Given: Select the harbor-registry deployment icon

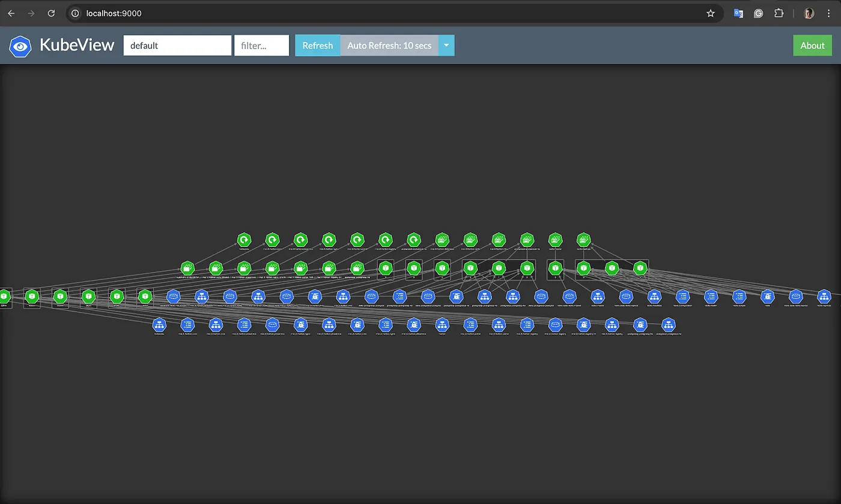Looking at the screenshot, I should tap(385, 239).
